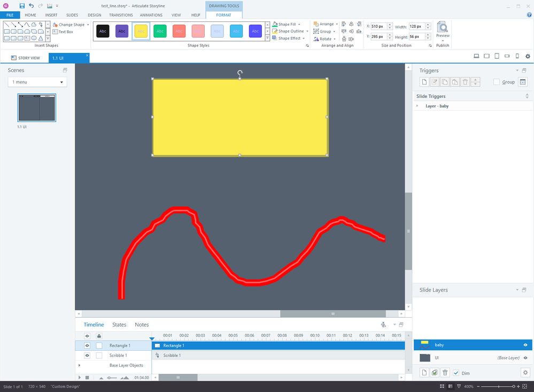Screen dimensions: 534x392
Task: Delete trigger using trash icon in Triggers panel
Action: click(x=465, y=82)
